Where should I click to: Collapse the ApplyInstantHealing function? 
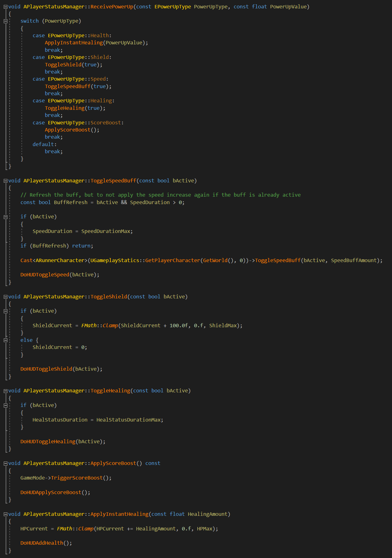point(6,514)
